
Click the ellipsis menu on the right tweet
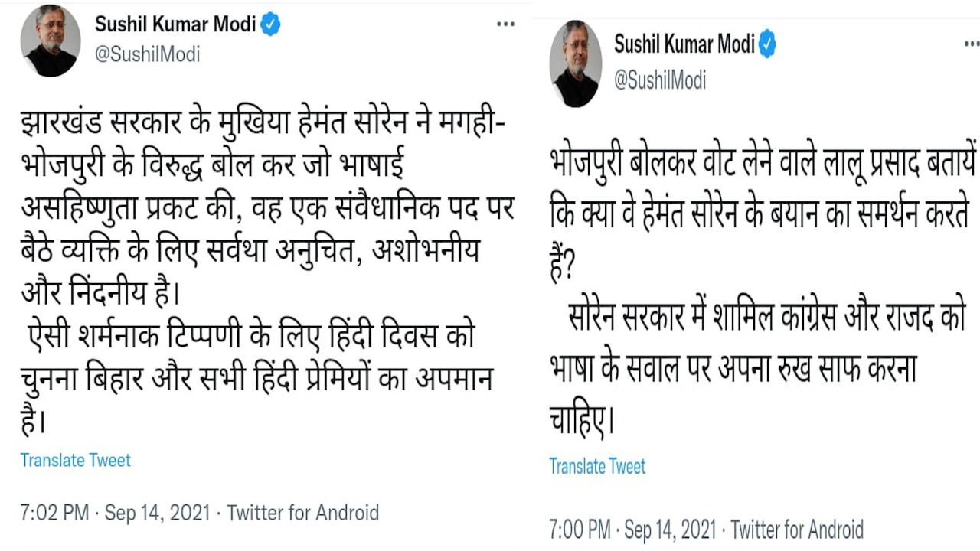pyautogui.click(x=972, y=44)
